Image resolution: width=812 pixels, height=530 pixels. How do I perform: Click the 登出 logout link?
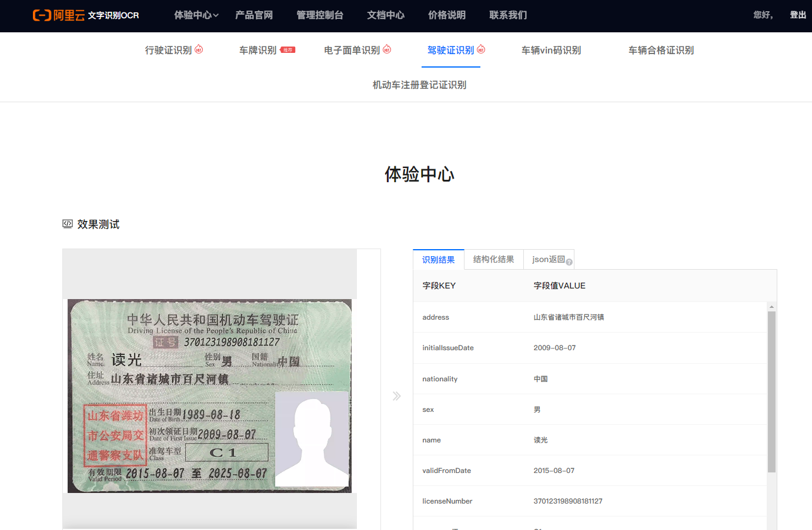point(798,15)
